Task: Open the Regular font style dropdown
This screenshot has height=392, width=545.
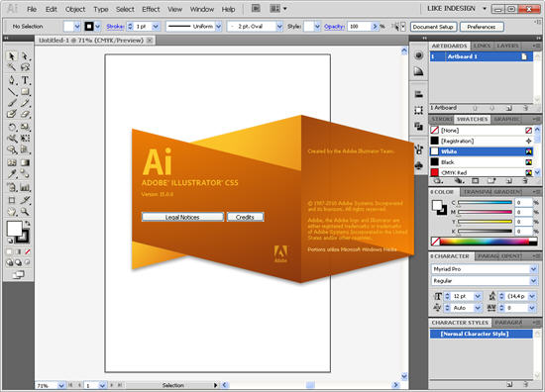Action: pyautogui.click(x=533, y=280)
